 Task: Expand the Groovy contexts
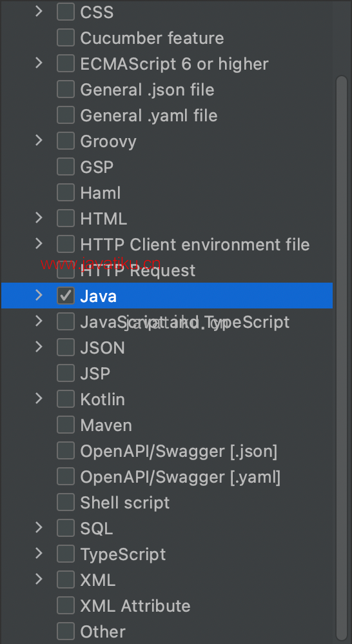(39, 141)
